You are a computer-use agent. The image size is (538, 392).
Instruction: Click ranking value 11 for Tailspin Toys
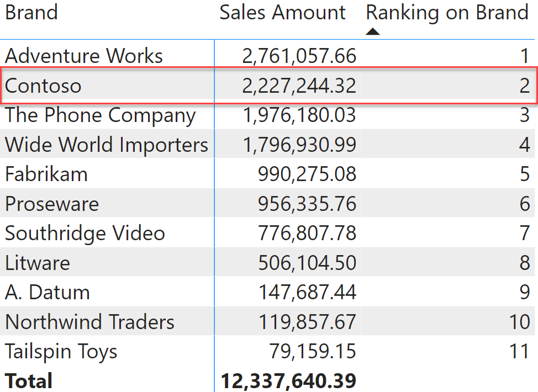[x=519, y=352]
